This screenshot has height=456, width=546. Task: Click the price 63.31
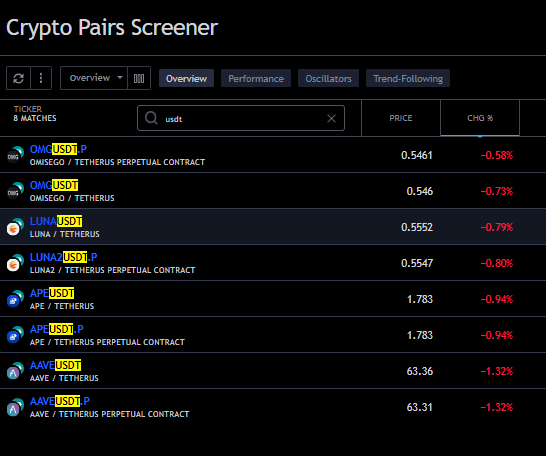click(x=420, y=407)
